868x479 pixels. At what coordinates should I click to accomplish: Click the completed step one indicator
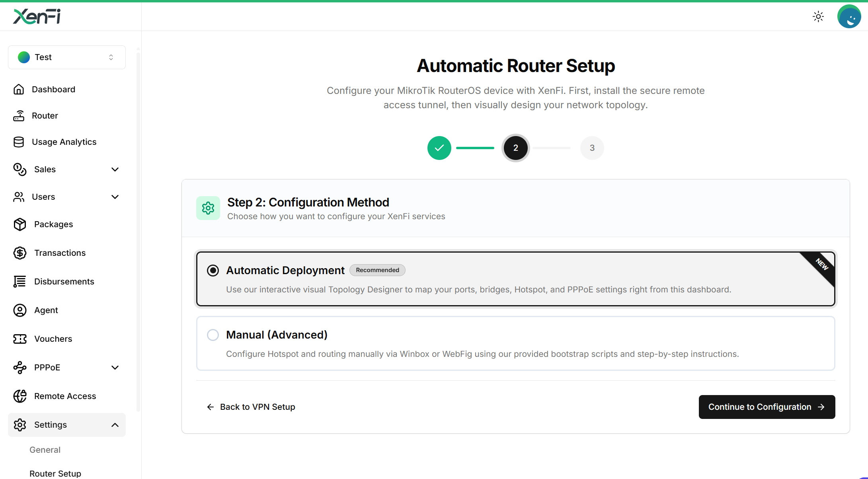[x=439, y=148]
